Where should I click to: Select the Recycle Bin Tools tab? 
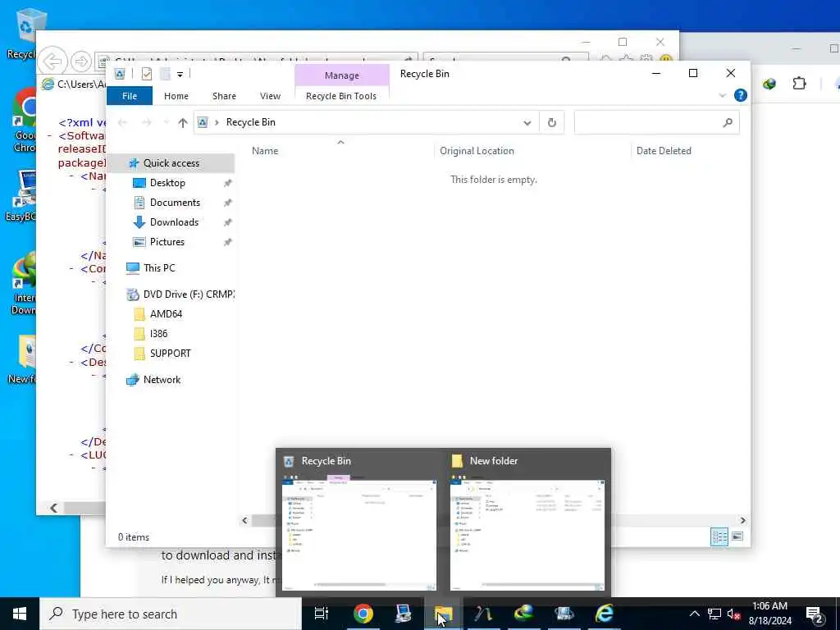(x=341, y=96)
